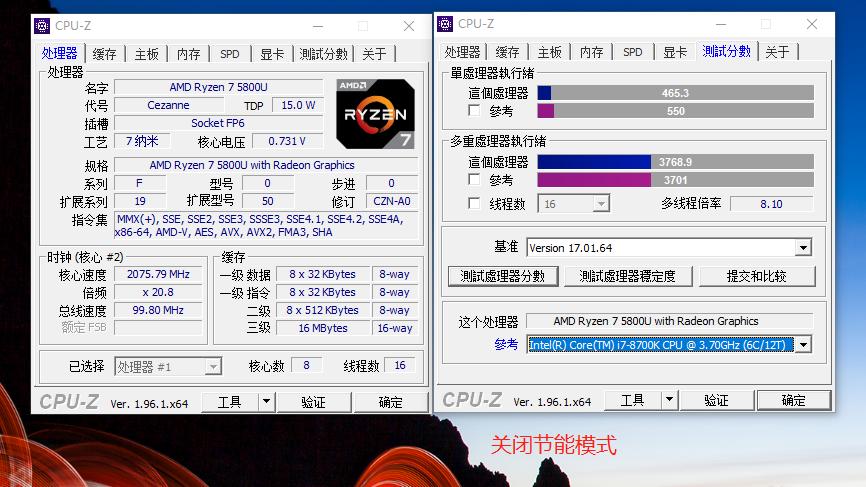Open 測試分數 tab in left window
866x487 pixels.
(x=323, y=54)
